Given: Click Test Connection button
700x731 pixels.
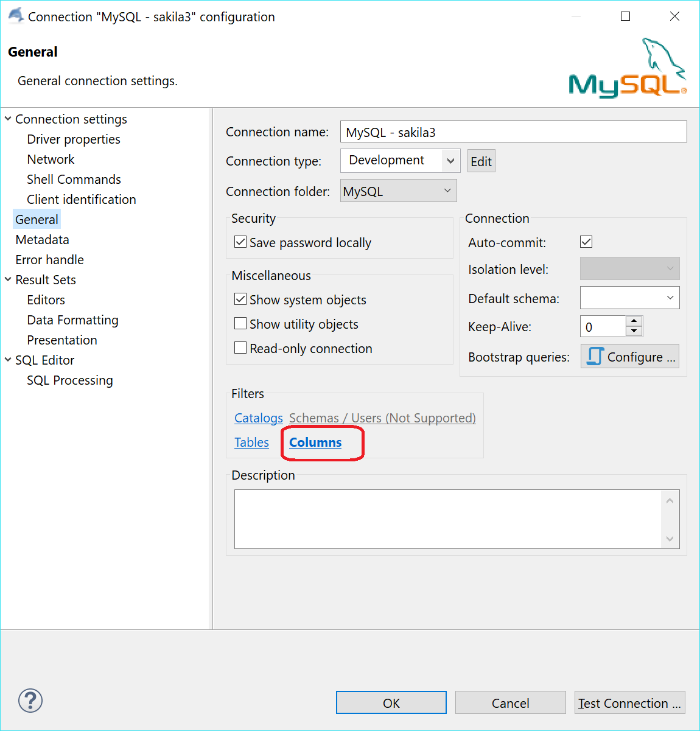Looking at the screenshot, I should [x=629, y=703].
